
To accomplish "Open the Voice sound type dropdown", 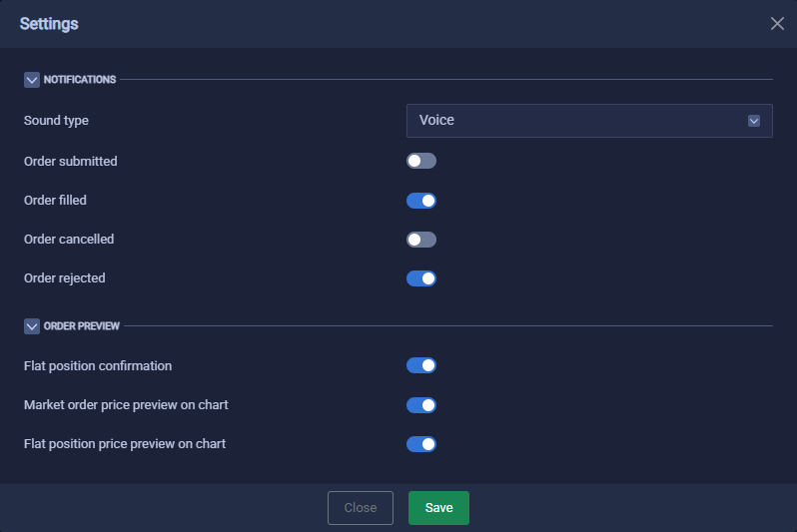I will coord(589,121).
